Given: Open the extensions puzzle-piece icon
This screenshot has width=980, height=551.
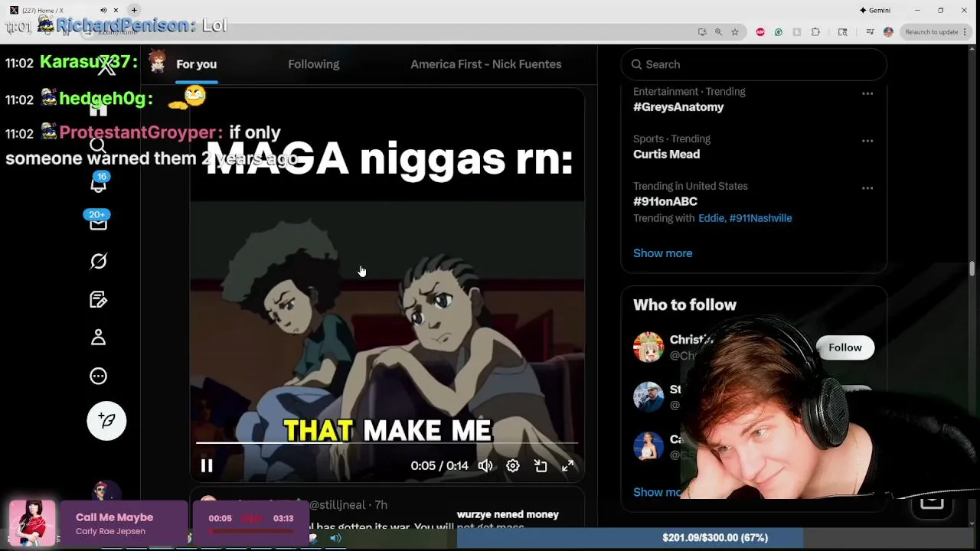Looking at the screenshot, I should pyautogui.click(x=815, y=32).
